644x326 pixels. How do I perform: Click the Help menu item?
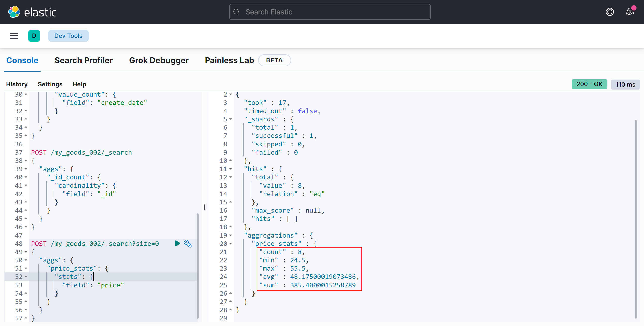(x=79, y=84)
